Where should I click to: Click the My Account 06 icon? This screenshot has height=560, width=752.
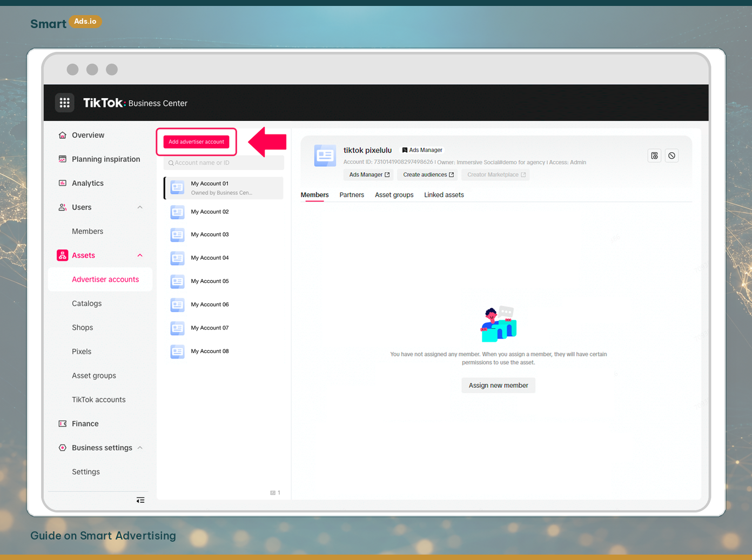coord(178,305)
